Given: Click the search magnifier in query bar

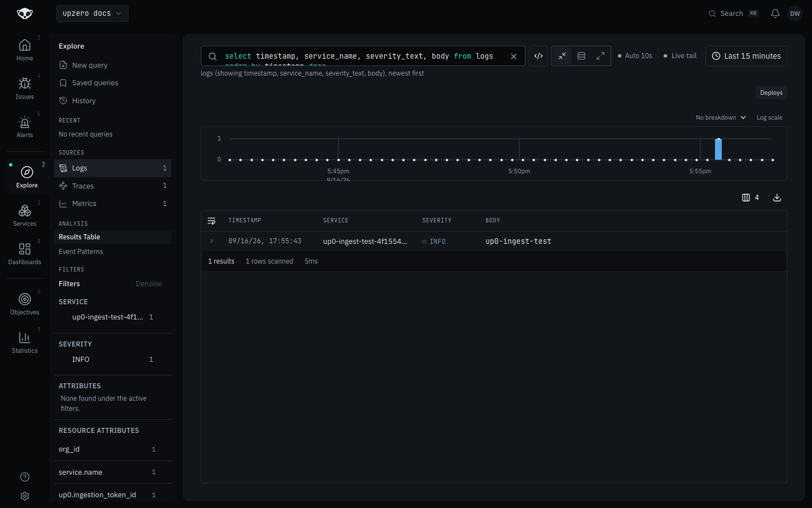Looking at the screenshot, I should pyautogui.click(x=213, y=56).
